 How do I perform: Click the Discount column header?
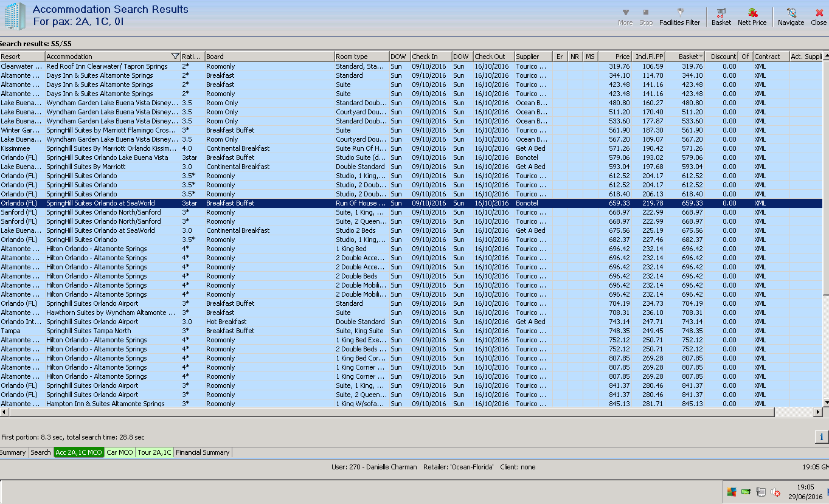pyautogui.click(x=721, y=57)
